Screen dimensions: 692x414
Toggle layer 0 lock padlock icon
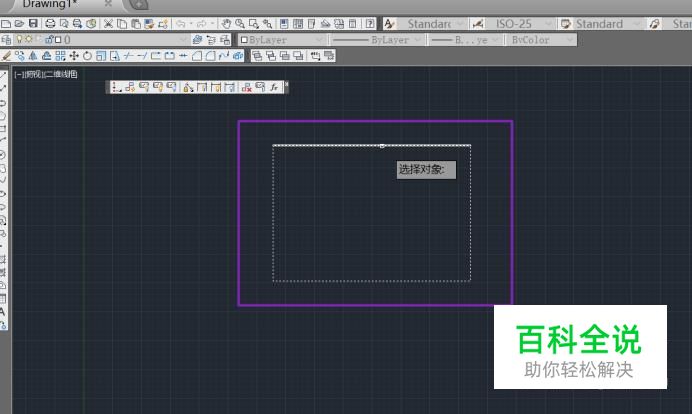click(49, 40)
